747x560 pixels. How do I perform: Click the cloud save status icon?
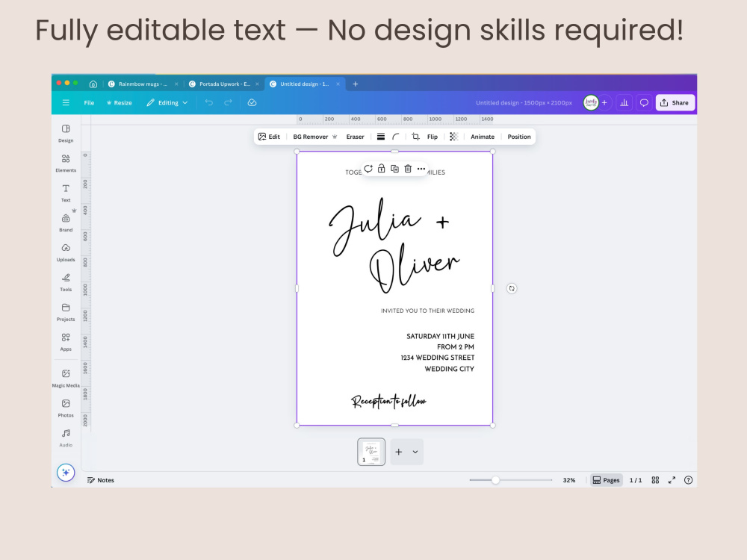252,102
